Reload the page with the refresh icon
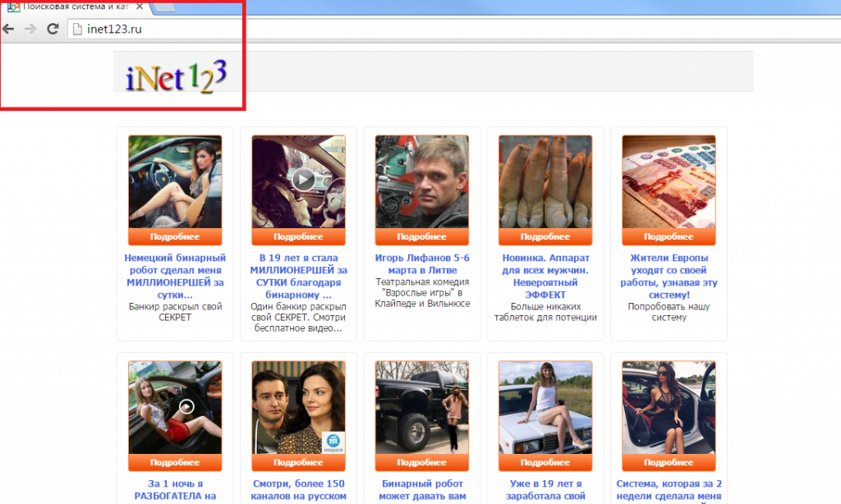The width and height of the screenshot is (841, 504). pyautogui.click(x=53, y=29)
